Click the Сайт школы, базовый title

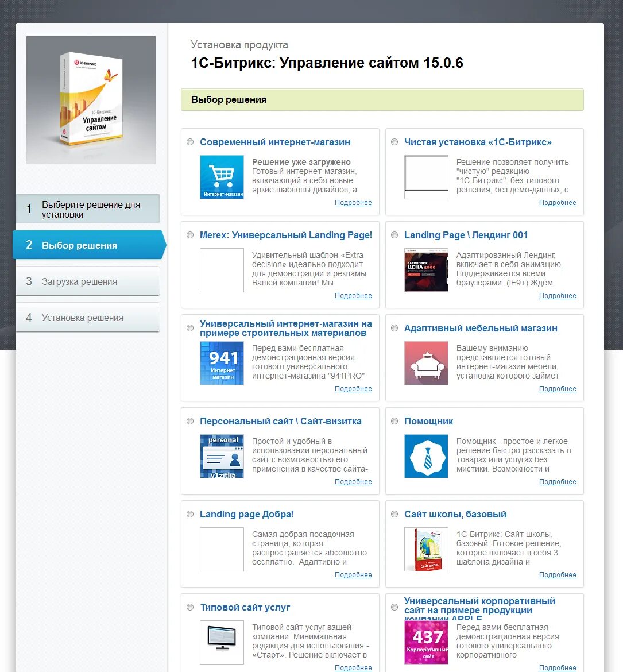455,514
